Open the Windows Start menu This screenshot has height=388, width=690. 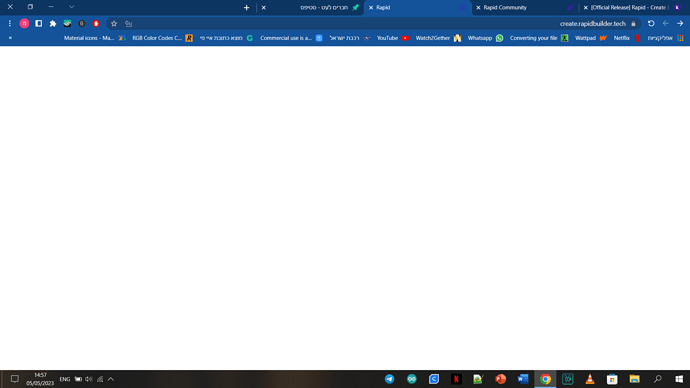tap(679, 379)
